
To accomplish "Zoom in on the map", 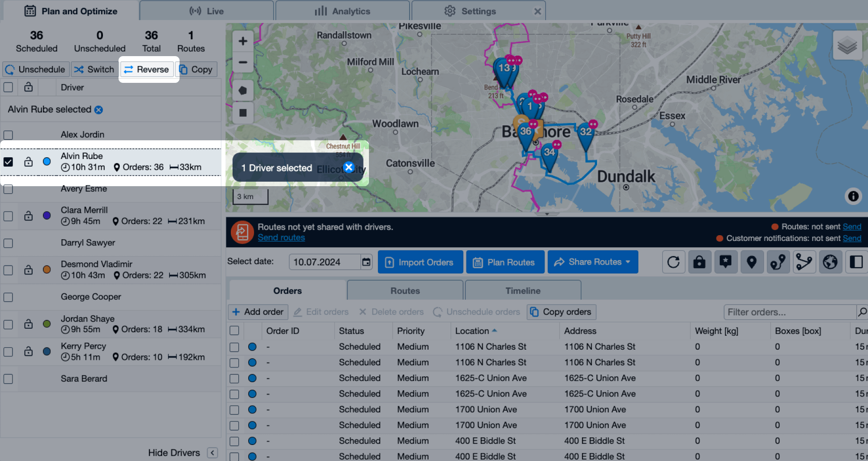I will 243,41.
